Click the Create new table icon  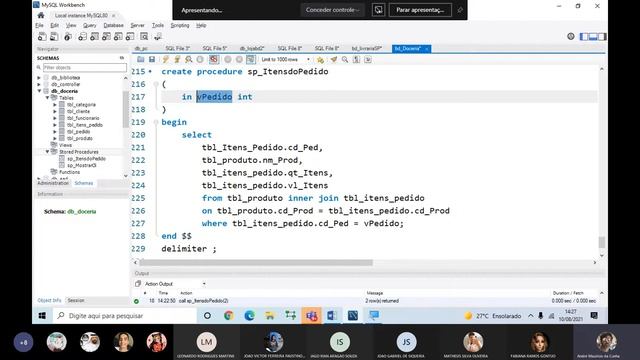point(94,37)
